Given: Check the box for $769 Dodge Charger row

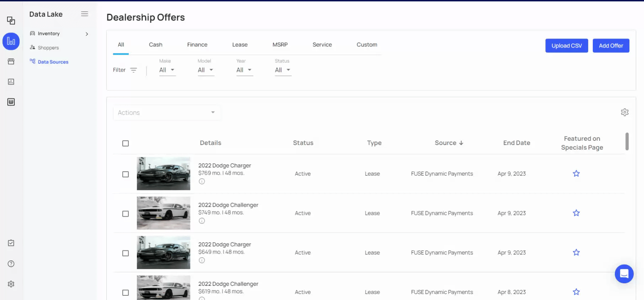Looking at the screenshot, I should click(x=126, y=174).
